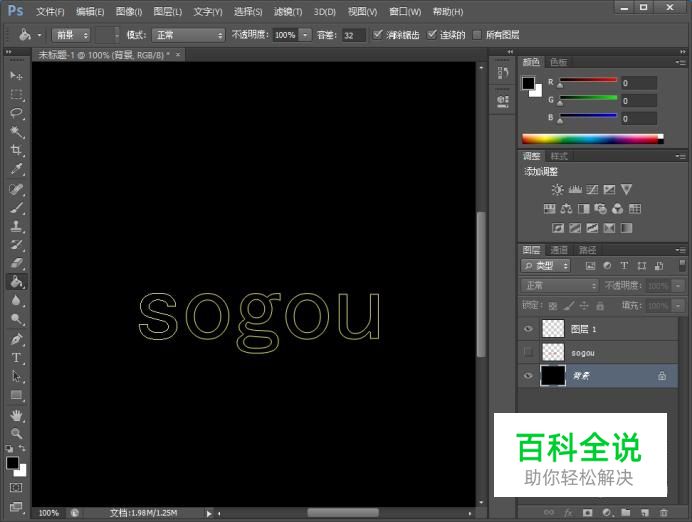692x522 pixels.
Task: Select the Magic Wand tool
Action: coord(16,131)
